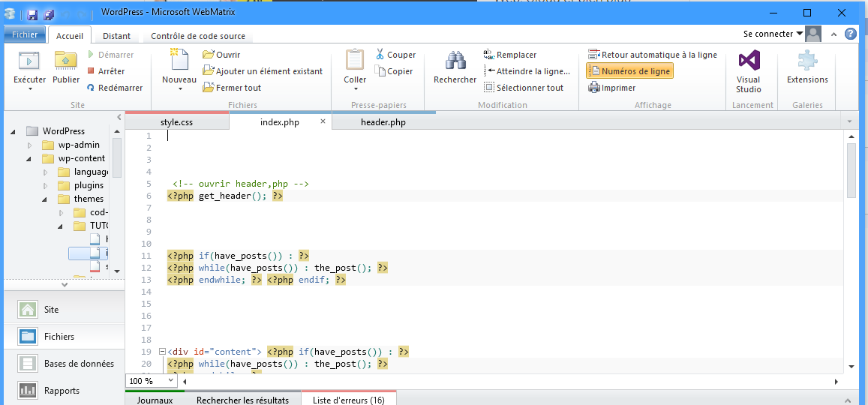Open Rechercher les résultats tab
This screenshot has width=868, height=405.
242,400
